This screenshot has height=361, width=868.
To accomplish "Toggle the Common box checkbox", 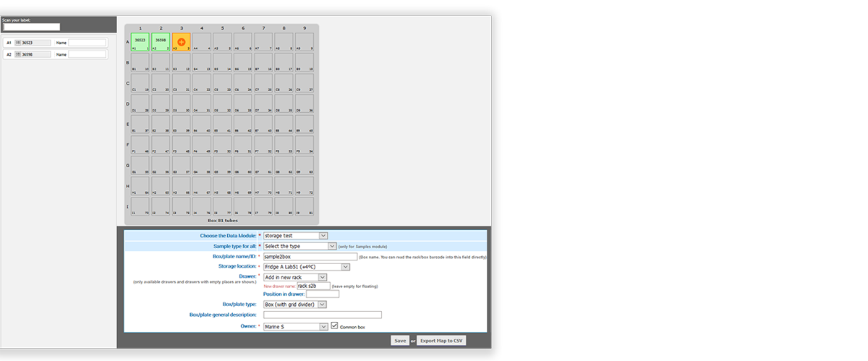I will coord(334,326).
